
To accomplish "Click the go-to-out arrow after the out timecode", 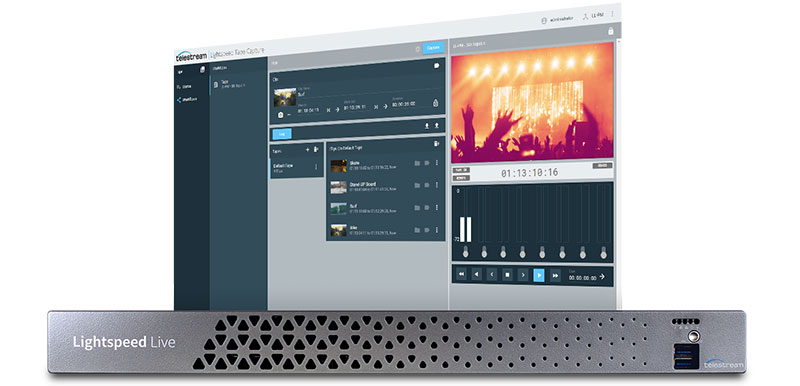I will (x=385, y=106).
